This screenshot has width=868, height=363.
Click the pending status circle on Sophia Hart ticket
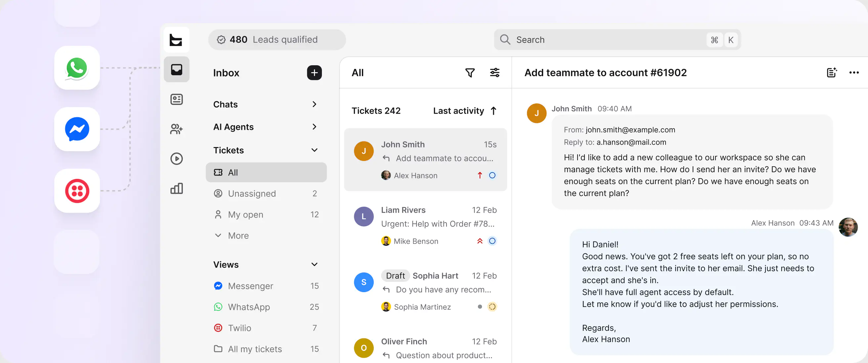point(492,307)
